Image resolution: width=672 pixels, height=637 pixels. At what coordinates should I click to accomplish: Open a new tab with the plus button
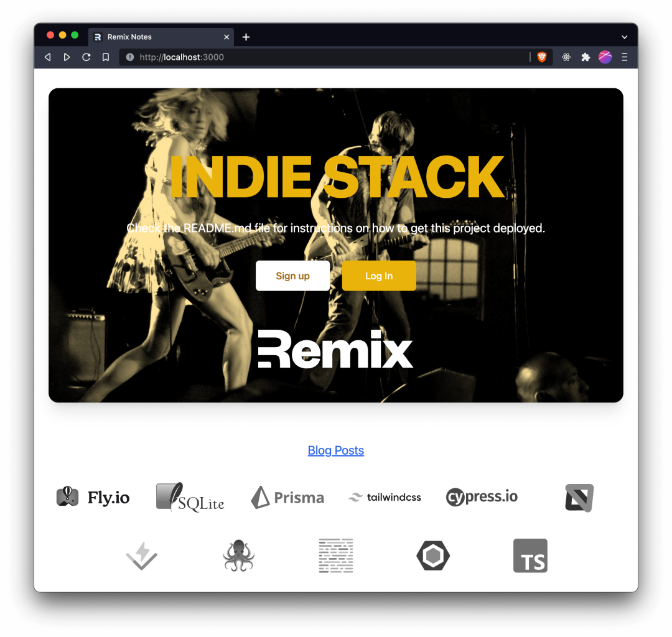pyautogui.click(x=246, y=37)
